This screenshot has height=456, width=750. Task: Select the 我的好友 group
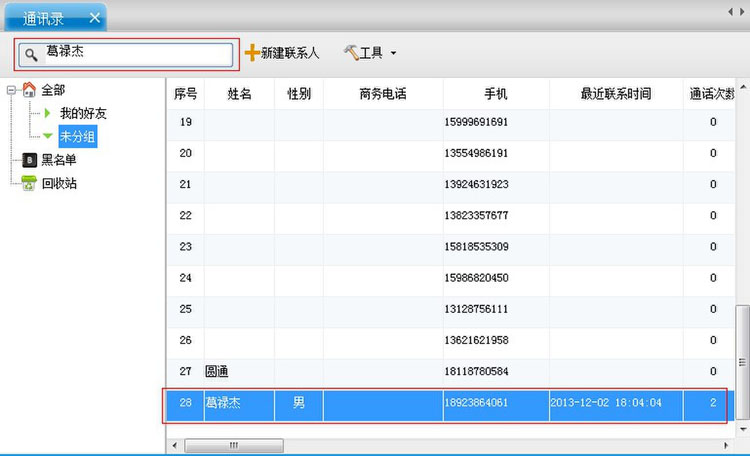coord(83,113)
